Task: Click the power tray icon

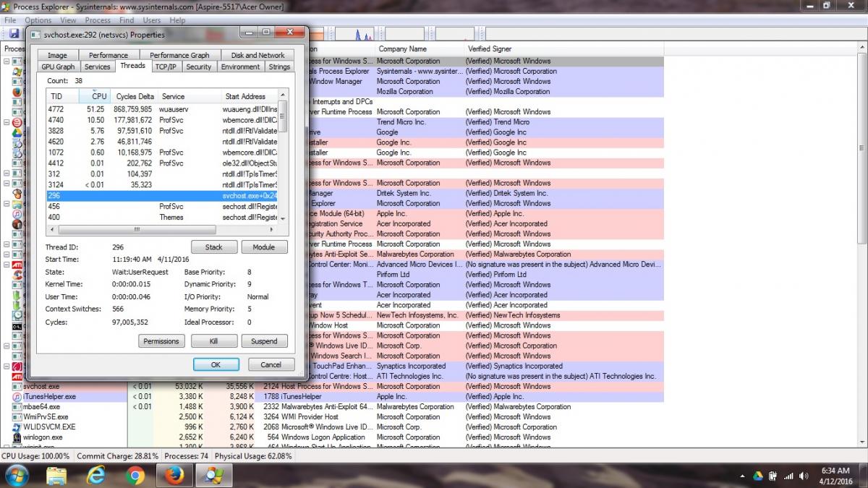Action: coord(773,476)
